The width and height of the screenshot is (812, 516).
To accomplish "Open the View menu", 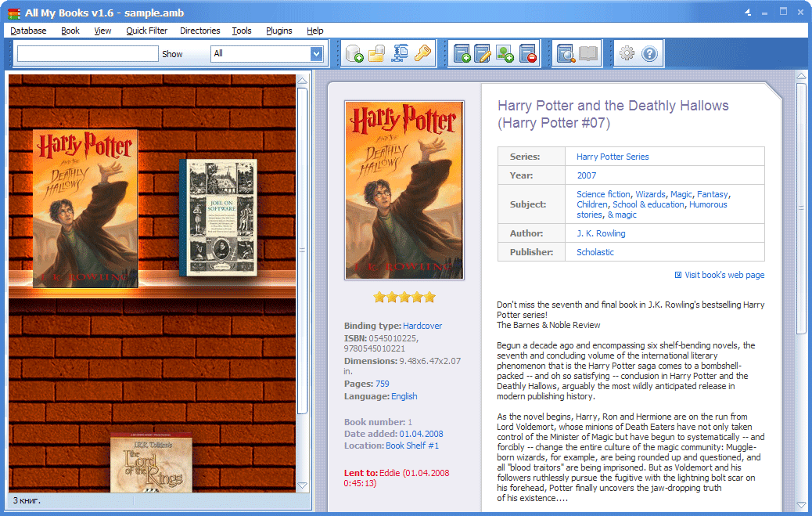I will 102,31.
